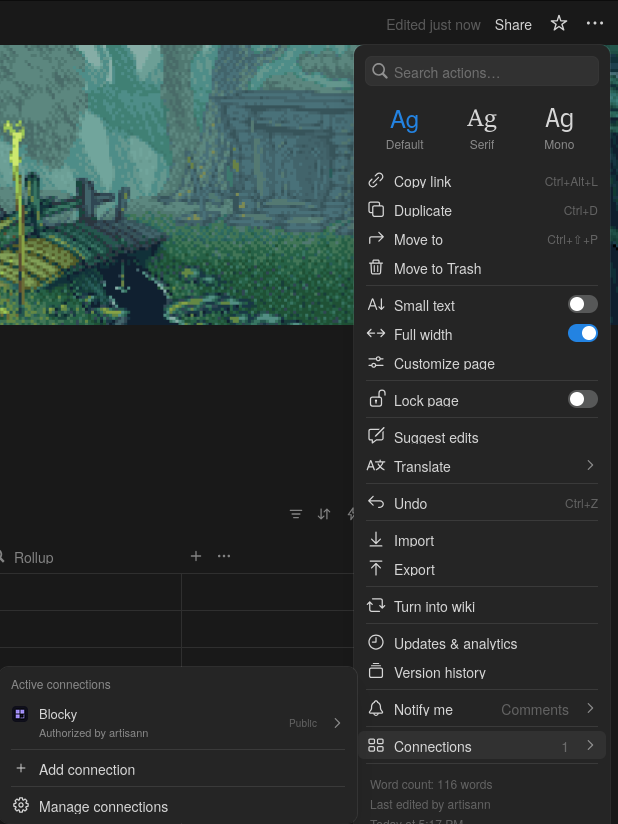Click the Suggest edits icon
The height and width of the screenshot is (824, 618).
(x=376, y=436)
